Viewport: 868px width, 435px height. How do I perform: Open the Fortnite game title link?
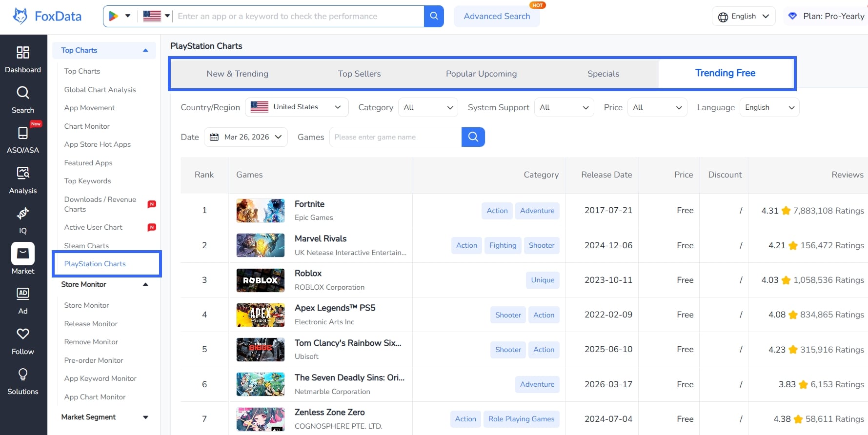tap(309, 204)
